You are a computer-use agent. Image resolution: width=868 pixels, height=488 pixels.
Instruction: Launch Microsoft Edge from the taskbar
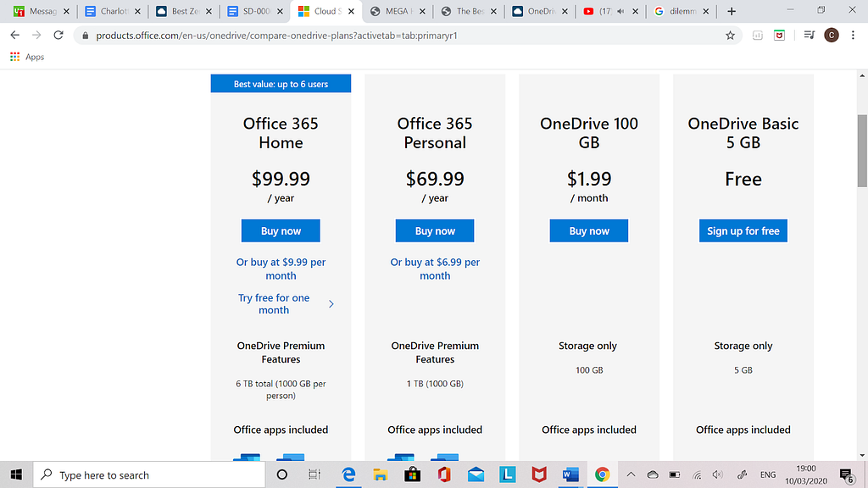pos(348,474)
